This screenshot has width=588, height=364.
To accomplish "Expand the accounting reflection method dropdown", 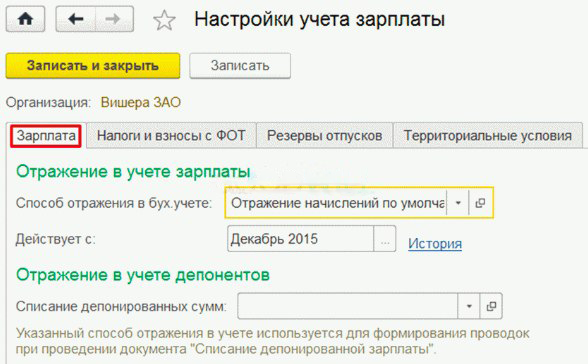I will click(x=458, y=203).
